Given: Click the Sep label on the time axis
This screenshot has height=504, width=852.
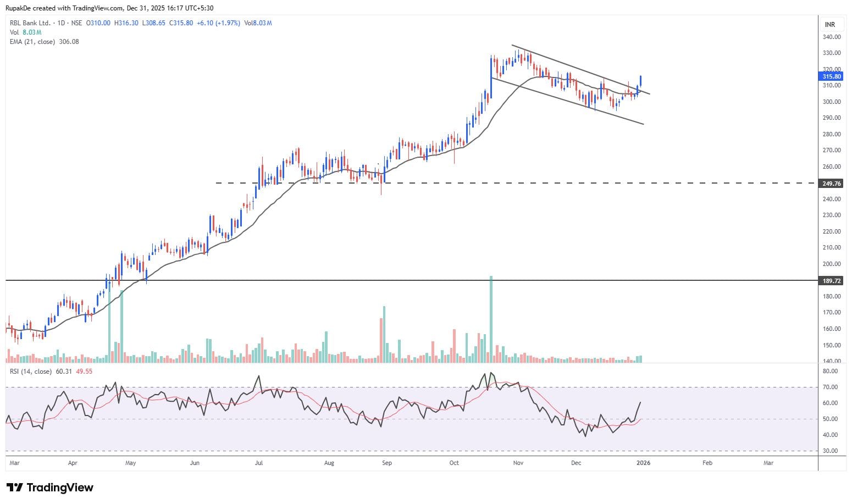Looking at the screenshot, I should coord(387,463).
